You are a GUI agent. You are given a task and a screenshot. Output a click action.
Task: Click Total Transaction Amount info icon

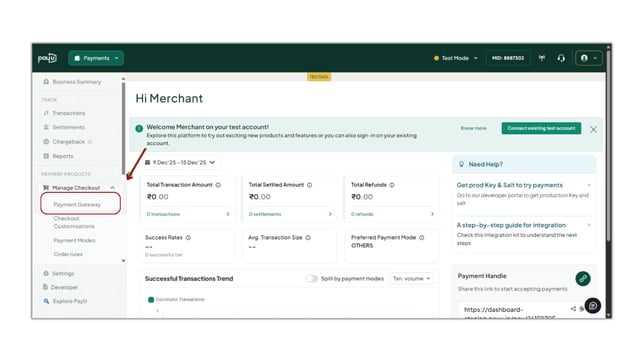(218, 185)
